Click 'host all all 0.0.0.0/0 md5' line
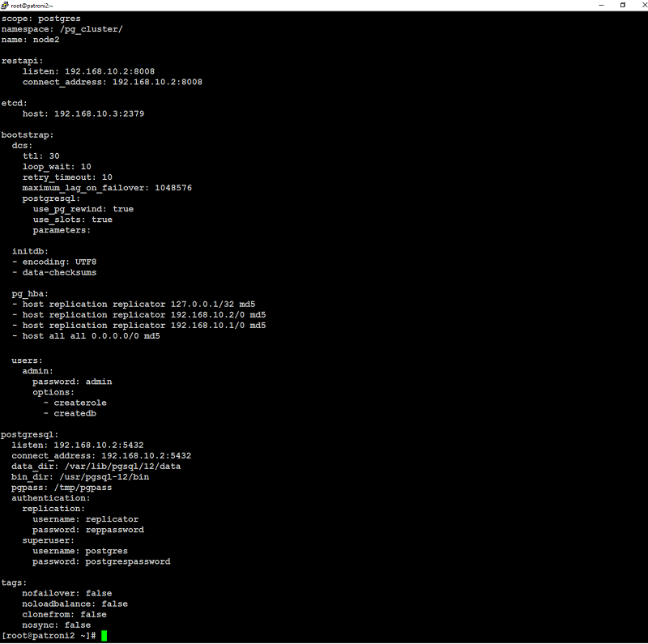Image resolution: width=648 pixels, height=644 pixels. click(x=86, y=336)
